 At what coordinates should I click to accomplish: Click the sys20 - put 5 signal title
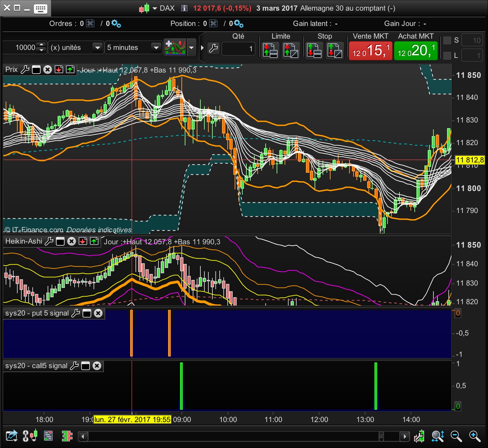[x=37, y=313]
